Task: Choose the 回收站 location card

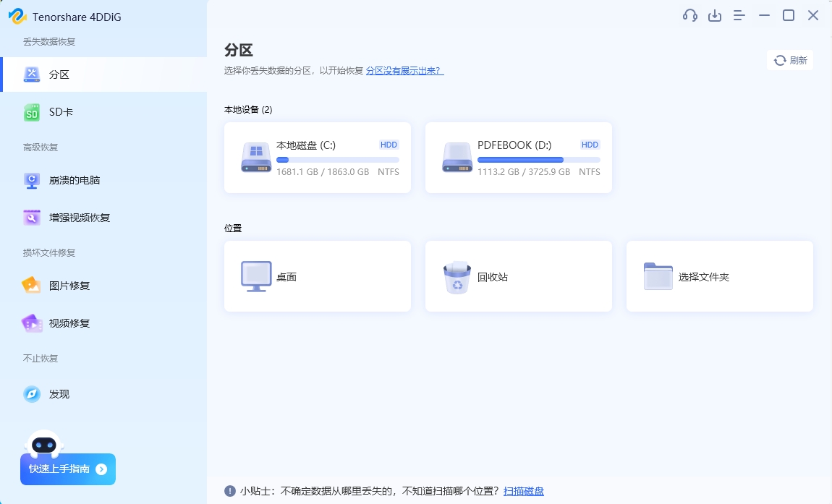Action: (519, 276)
